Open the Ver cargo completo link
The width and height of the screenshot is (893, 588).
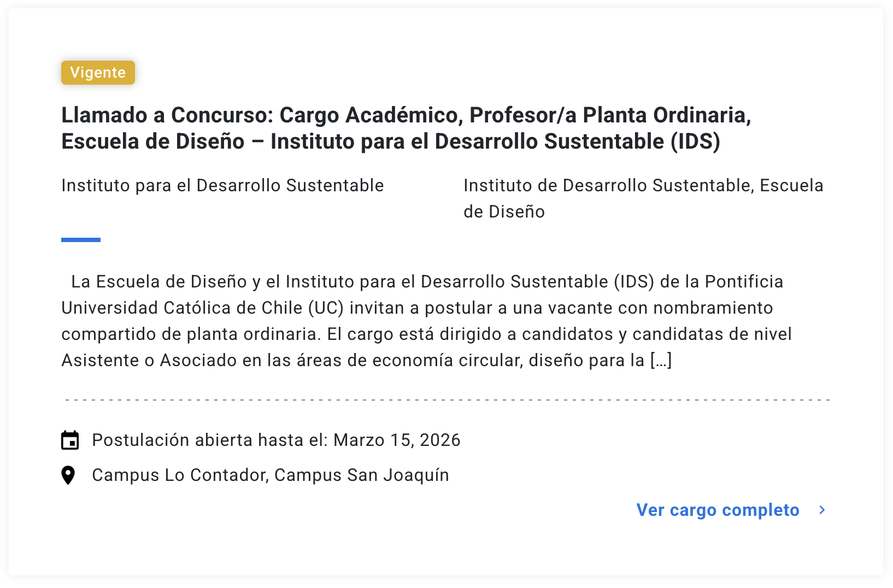coord(718,510)
